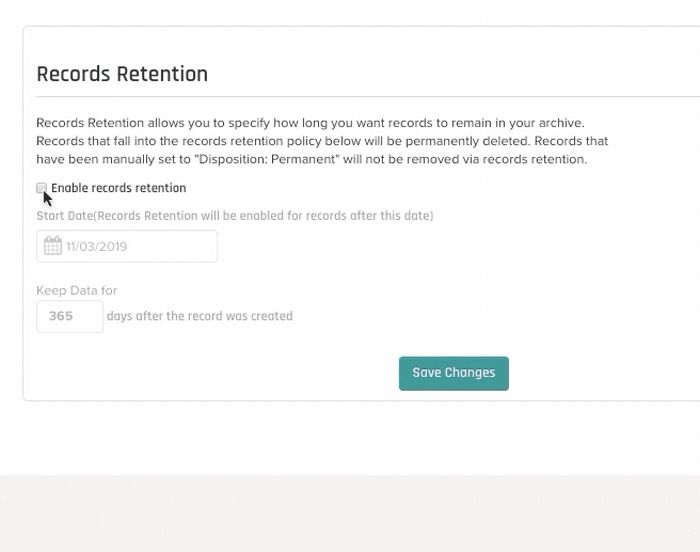Click the parenthetical note after Start Date

[263, 216]
